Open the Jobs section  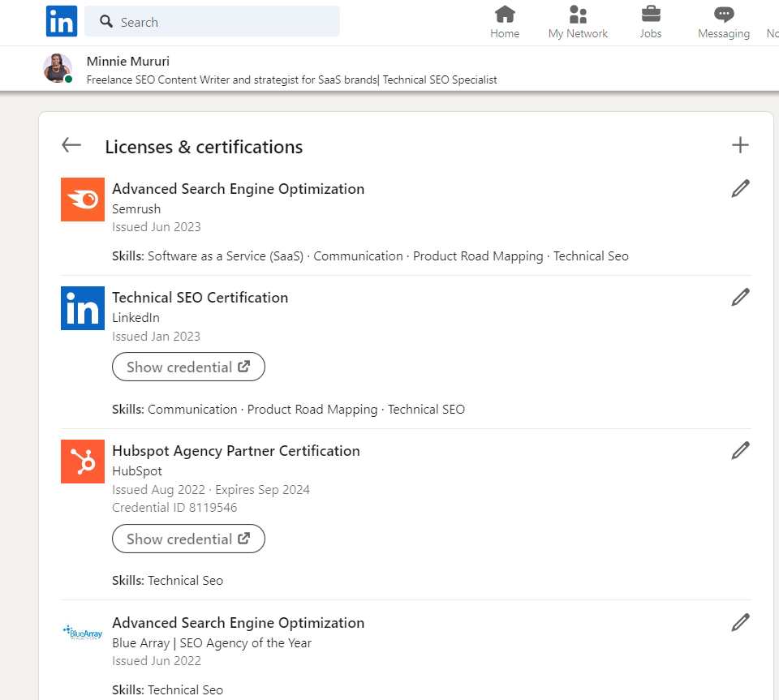[x=650, y=22]
